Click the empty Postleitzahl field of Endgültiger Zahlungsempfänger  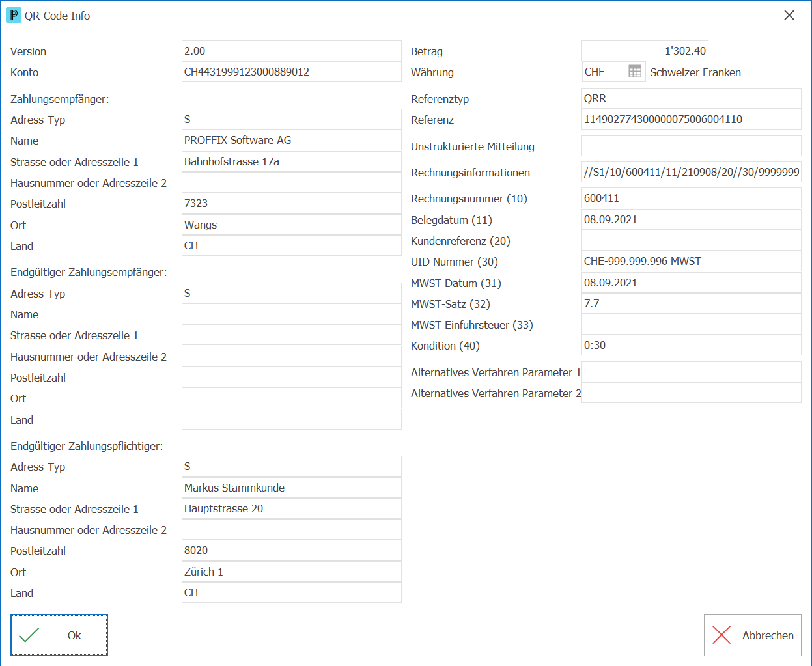pos(292,377)
